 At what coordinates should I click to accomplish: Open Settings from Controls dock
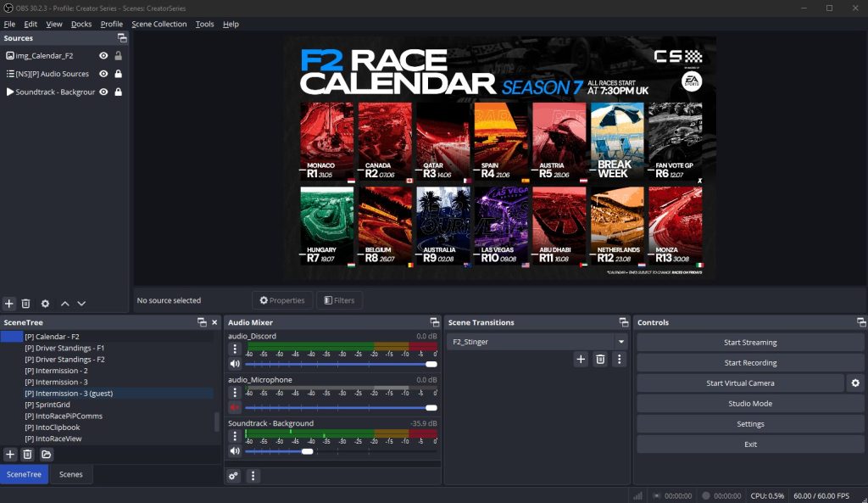point(750,424)
